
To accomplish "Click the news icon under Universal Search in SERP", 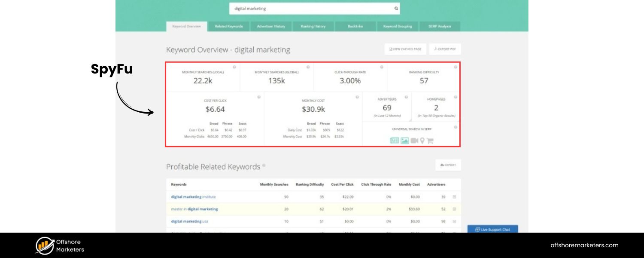I will pyautogui.click(x=394, y=141).
